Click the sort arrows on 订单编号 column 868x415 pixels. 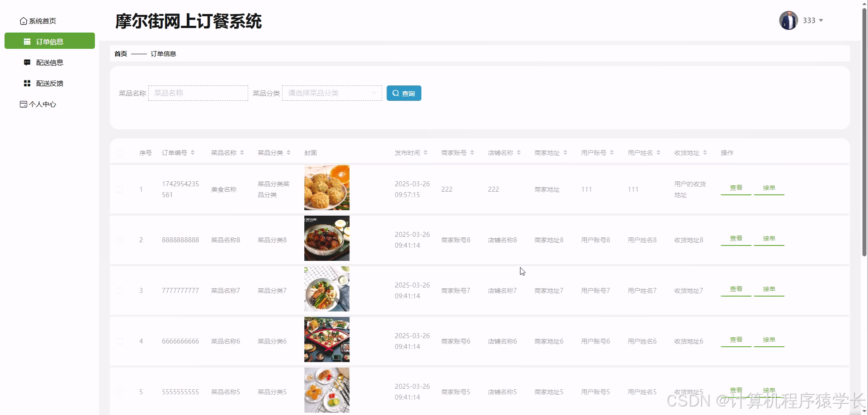point(193,153)
